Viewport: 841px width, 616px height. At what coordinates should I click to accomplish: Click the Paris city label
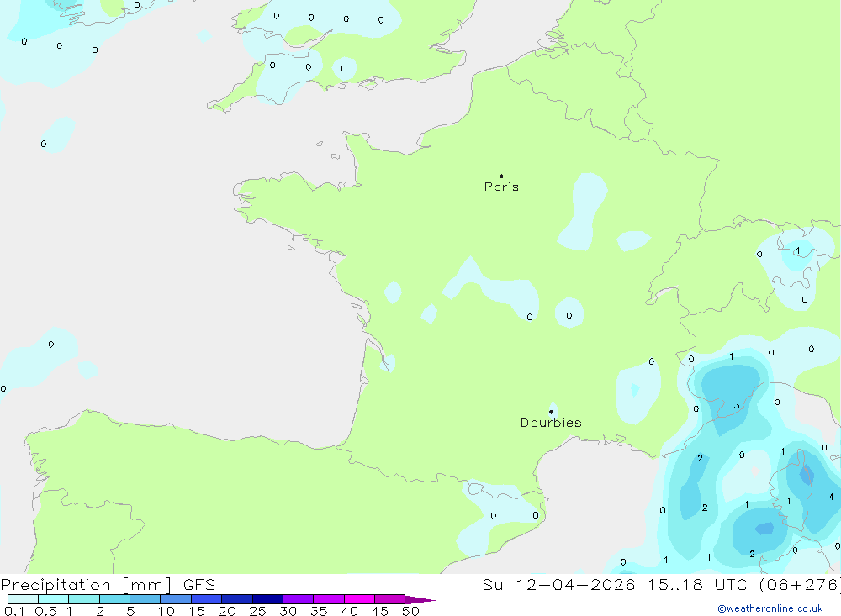(x=501, y=187)
